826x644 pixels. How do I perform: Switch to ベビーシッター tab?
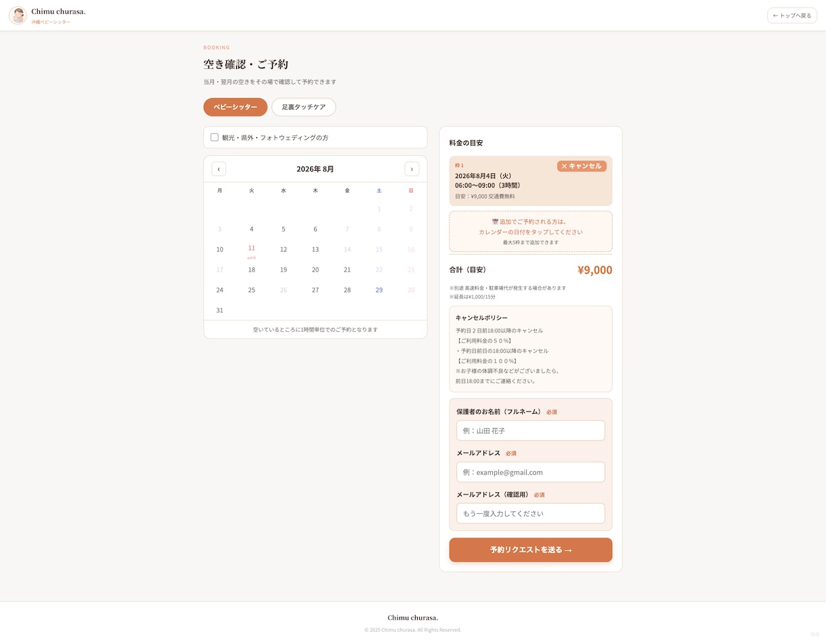click(x=236, y=107)
